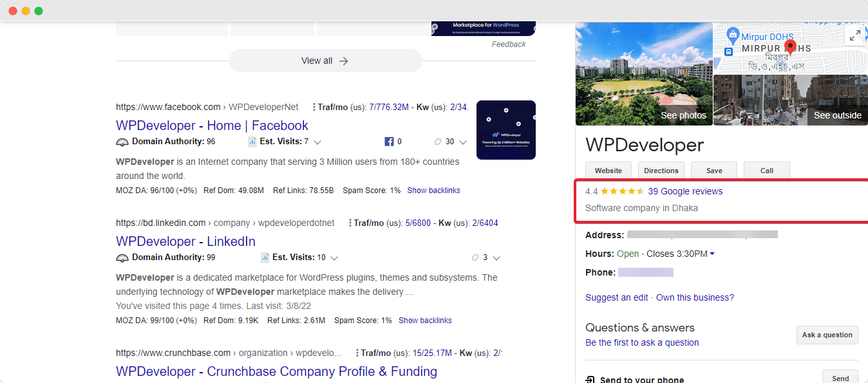Click the red location pin on the map
Viewport: 868px width, 383px height.
(791, 47)
